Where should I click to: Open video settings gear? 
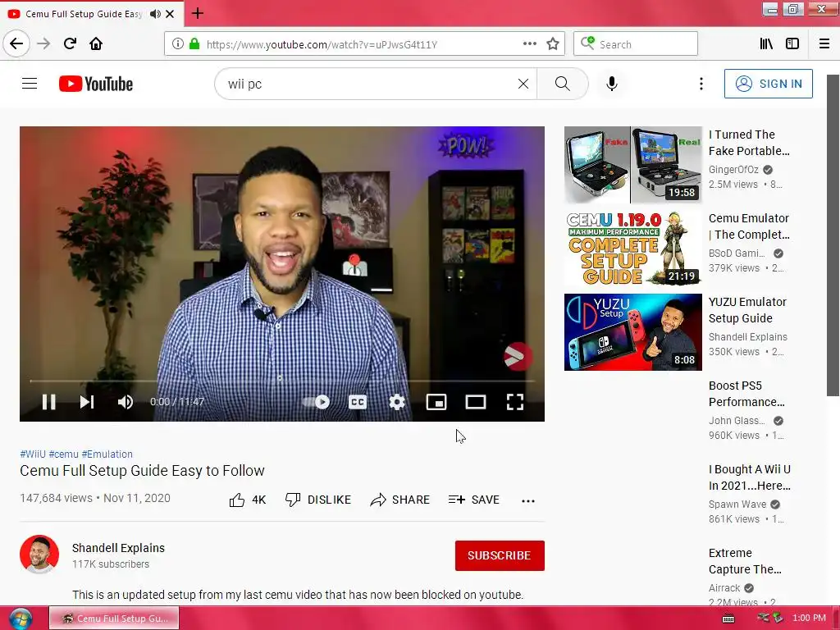pyautogui.click(x=397, y=402)
